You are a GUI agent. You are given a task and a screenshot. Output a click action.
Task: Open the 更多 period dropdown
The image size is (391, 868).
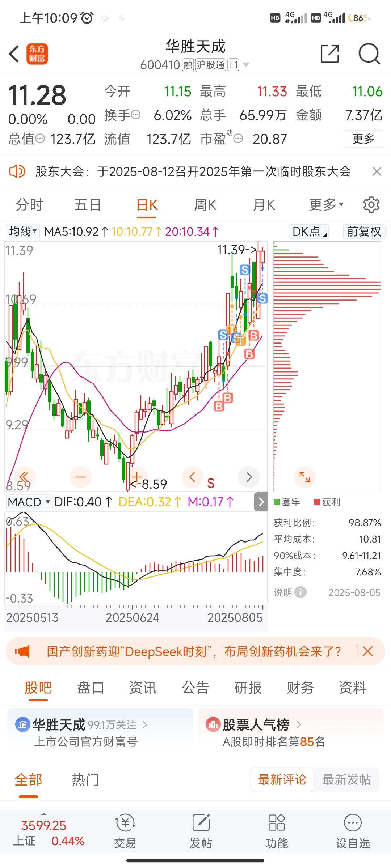coord(326,205)
